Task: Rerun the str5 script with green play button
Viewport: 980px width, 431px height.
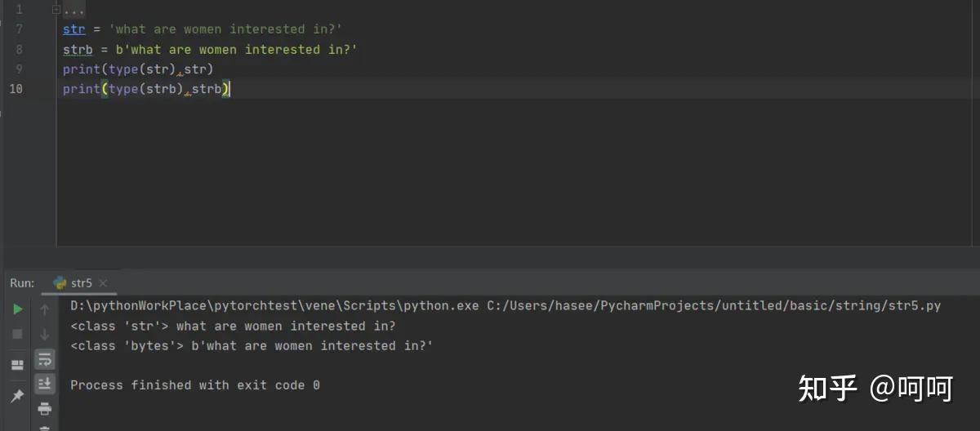Action: click(17, 309)
